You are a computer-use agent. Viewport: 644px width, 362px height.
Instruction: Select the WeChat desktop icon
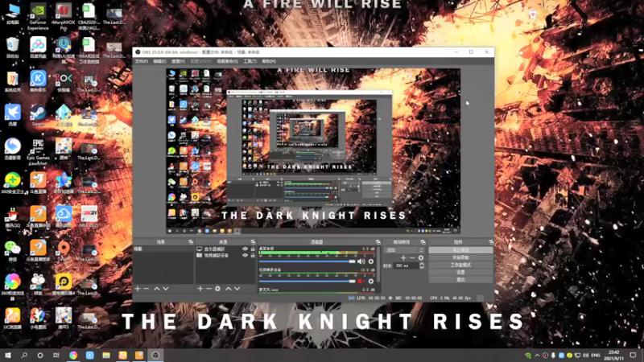tap(12, 250)
